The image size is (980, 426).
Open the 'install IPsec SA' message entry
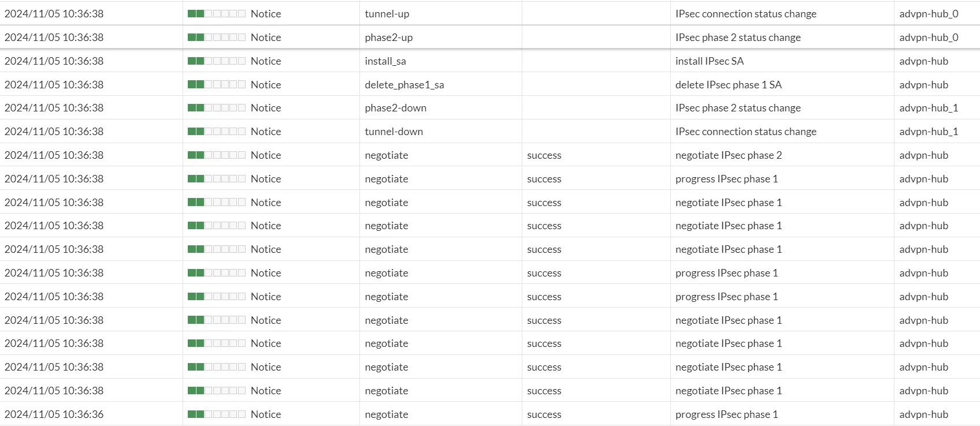click(710, 61)
